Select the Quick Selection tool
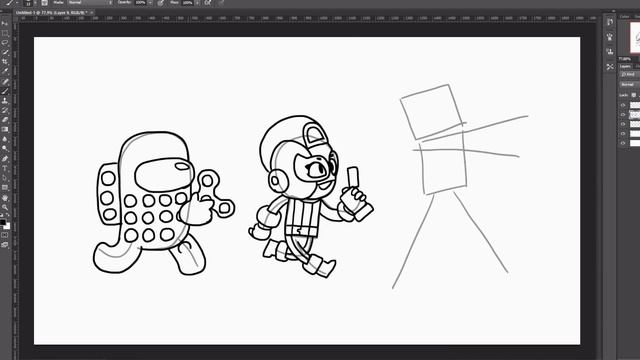 pyautogui.click(x=5, y=52)
